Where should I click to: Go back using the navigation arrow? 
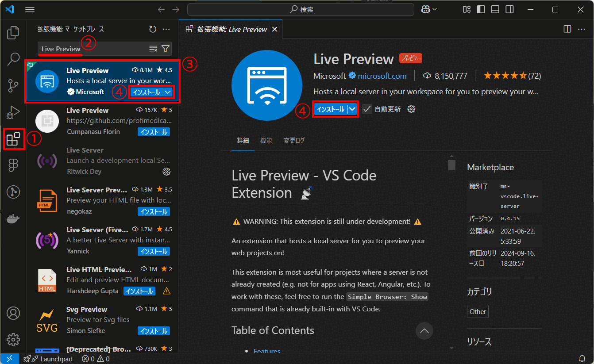(161, 9)
